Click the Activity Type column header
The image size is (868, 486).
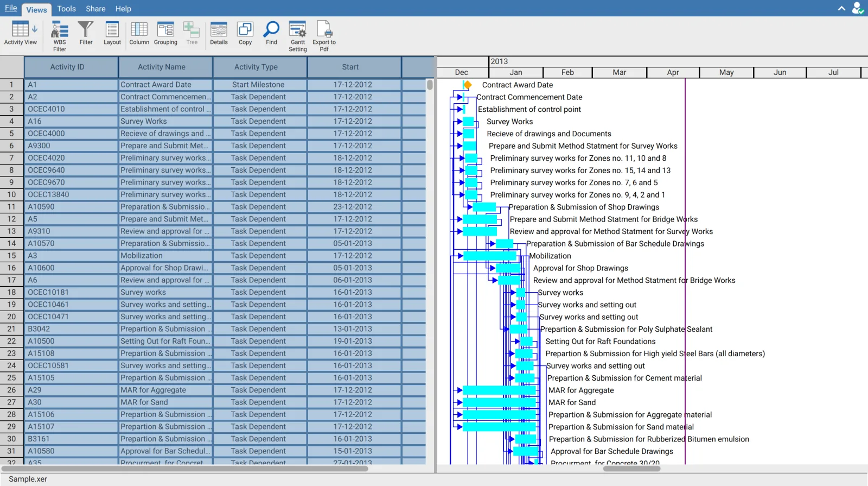(x=260, y=67)
